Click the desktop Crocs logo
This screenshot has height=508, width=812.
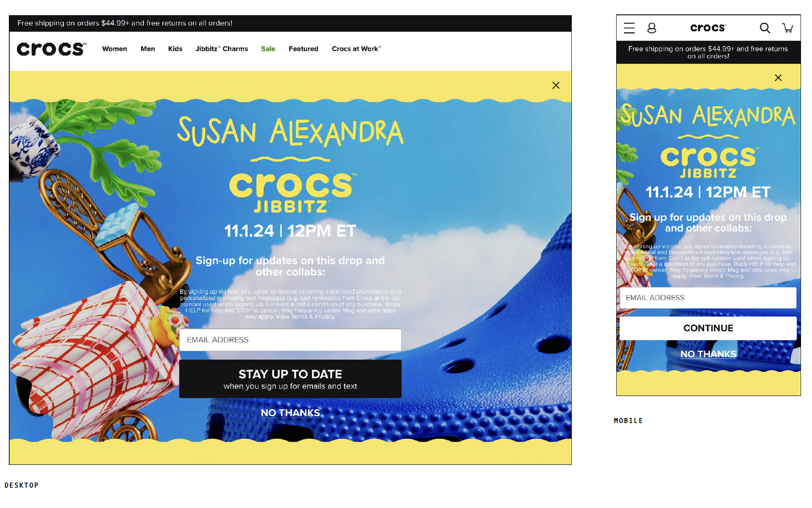coord(52,49)
